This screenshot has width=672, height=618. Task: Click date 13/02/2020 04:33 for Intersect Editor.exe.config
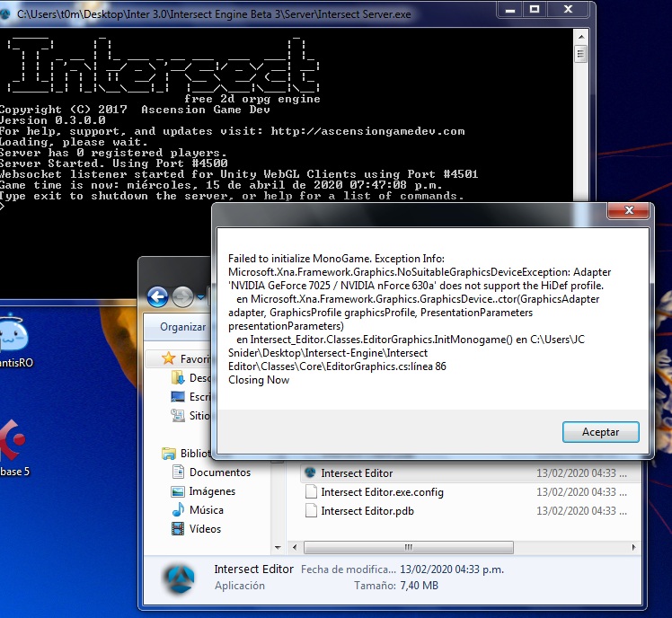(x=581, y=492)
